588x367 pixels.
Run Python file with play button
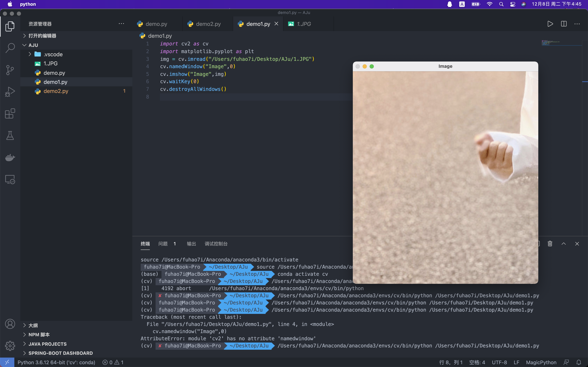tap(550, 24)
